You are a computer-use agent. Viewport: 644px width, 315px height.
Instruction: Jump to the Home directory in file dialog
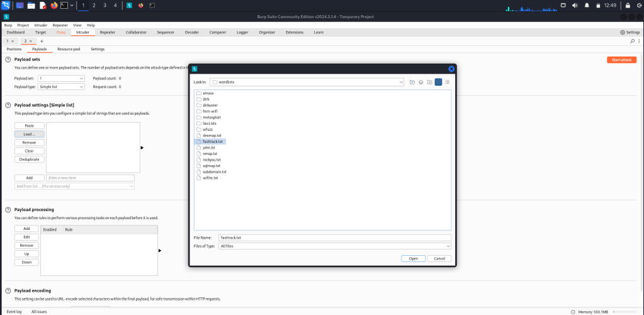[421, 82]
